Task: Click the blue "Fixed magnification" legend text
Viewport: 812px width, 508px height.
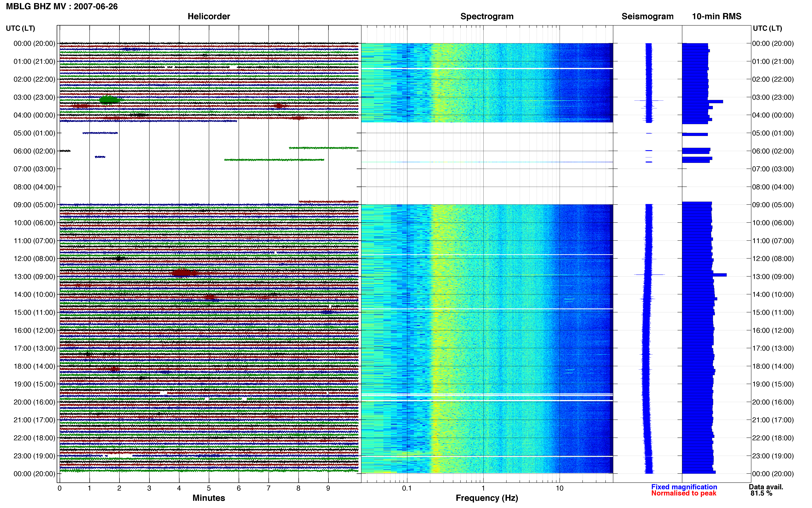Action: click(684, 487)
